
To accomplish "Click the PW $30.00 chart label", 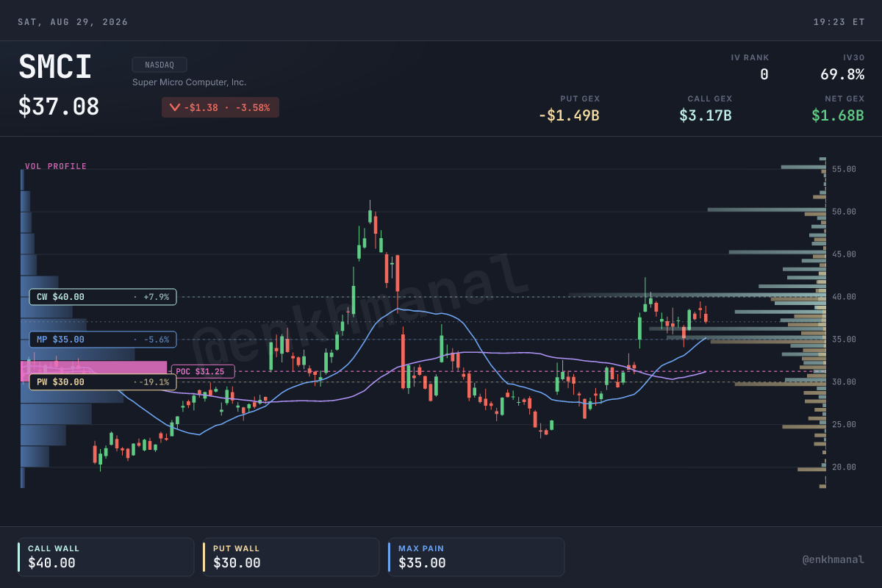I will point(103,382).
